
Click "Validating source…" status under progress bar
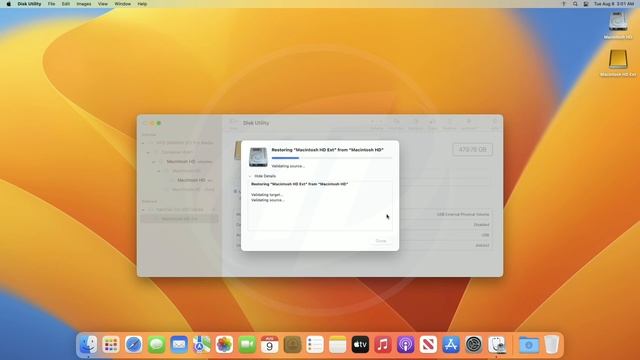click(x=288, y=166)
